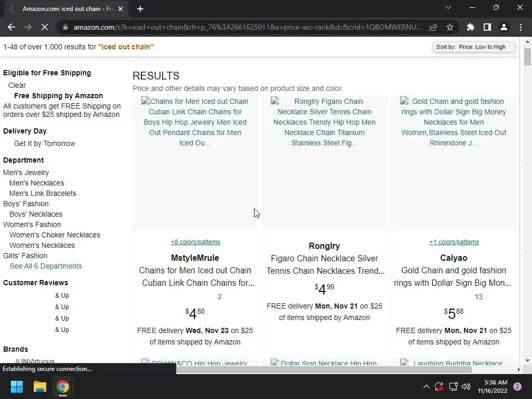Open the Chrome three-dot menu
The width and height of the screenshot is (532, 399).
click(521, 27)
